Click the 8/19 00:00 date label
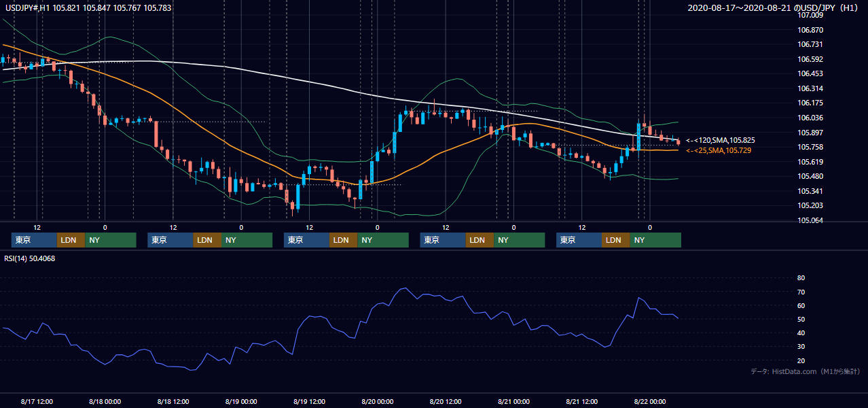 [x=241, y=402]
